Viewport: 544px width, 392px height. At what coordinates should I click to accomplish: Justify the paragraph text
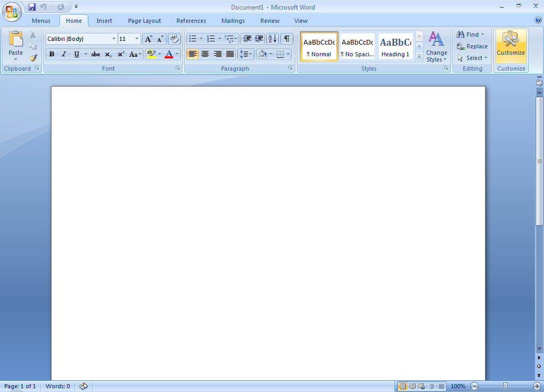pyautogui.click(x=230, y=54)
